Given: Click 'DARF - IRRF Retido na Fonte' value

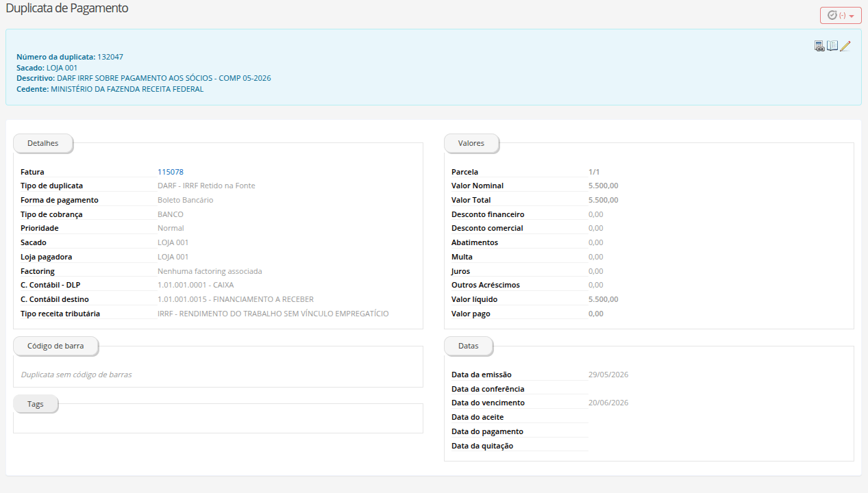Looking at the screenshot, I should (206, 186).
